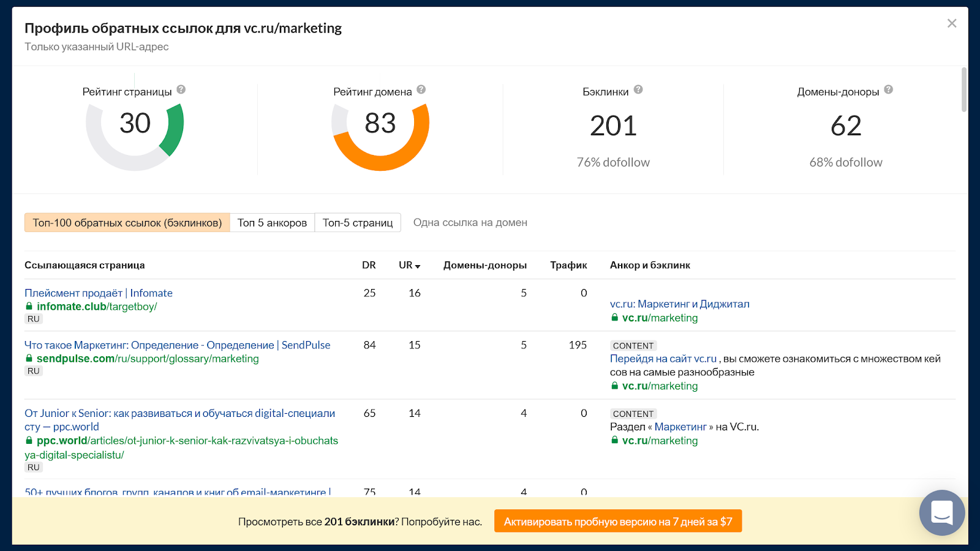
Task: Open help icon next to Рейтинг страницы
Action: coord(181,89)
